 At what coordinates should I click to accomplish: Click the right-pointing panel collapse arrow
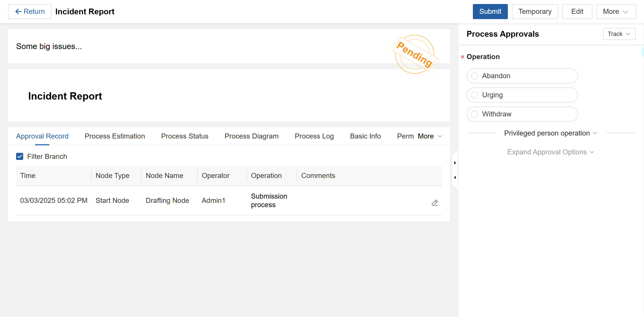455,163
